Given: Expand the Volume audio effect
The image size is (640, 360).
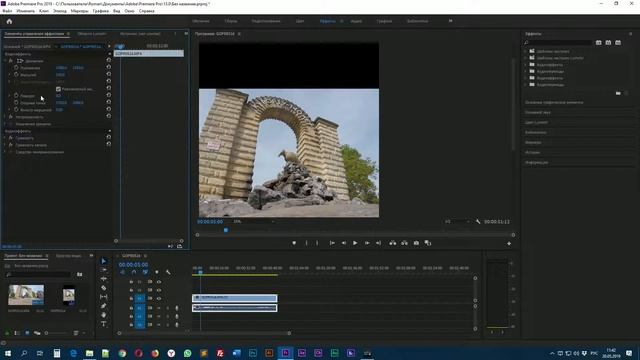Looking at the screenshot, I should pos(5,138).
